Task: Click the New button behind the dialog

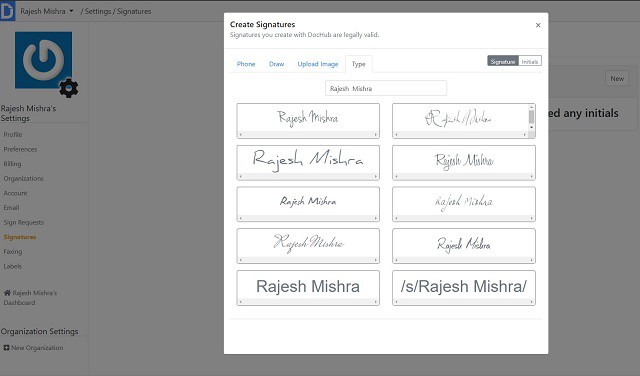Action: pos(617,78)
